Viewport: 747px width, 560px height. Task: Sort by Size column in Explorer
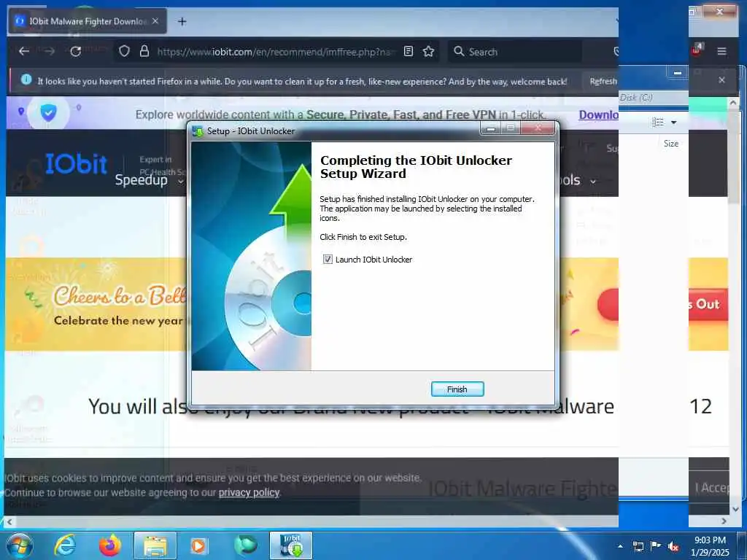pyautogui.click(x=671, y=144)
